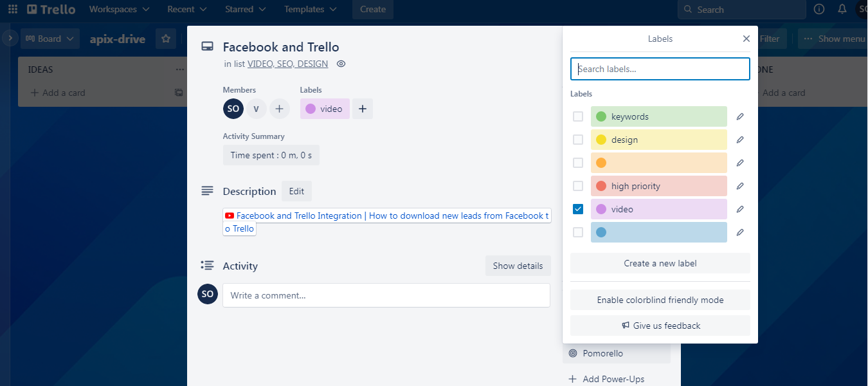Viewport: 868px width, 386px height.
Task: Click the watch eye icon beside the list name
Action: pos(341,64)
